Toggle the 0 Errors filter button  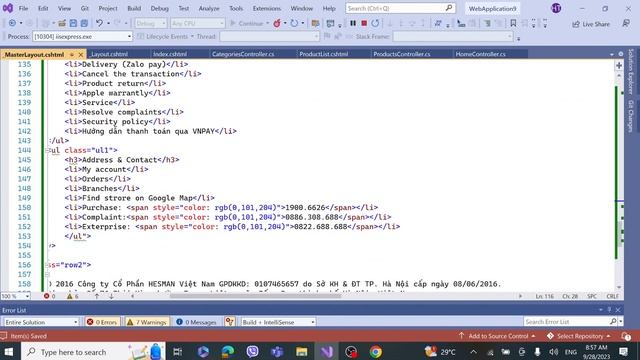click(x=102, y=322)
